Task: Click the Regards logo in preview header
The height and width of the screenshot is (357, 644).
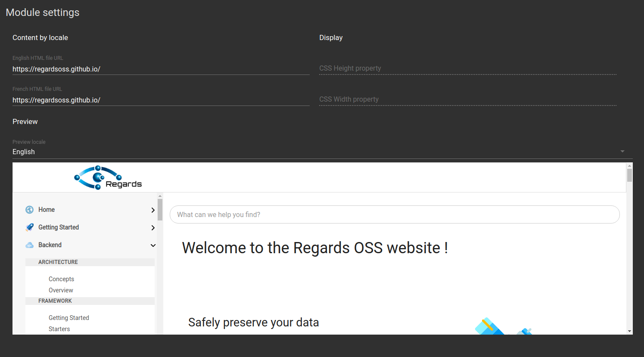Action: coord(108,177)
